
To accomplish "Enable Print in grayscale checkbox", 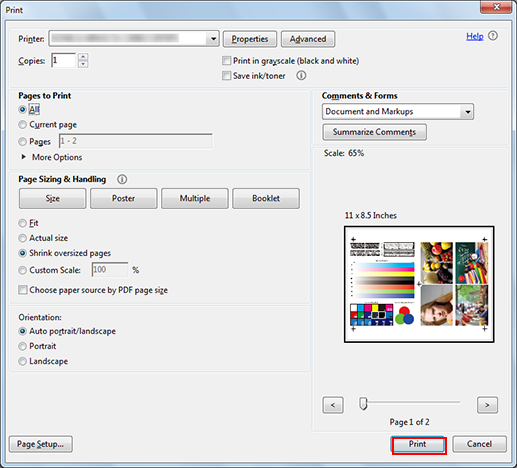I will pos(227,61).
